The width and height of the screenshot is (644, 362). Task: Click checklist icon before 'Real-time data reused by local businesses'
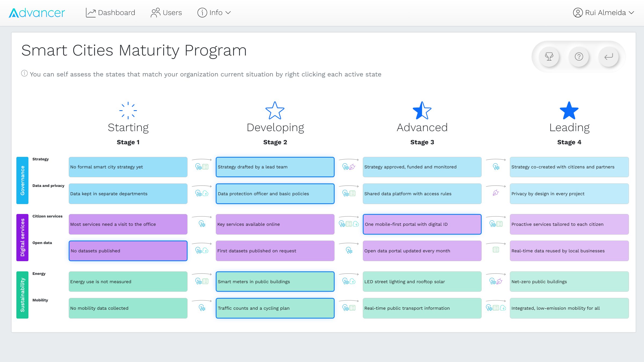496,250
